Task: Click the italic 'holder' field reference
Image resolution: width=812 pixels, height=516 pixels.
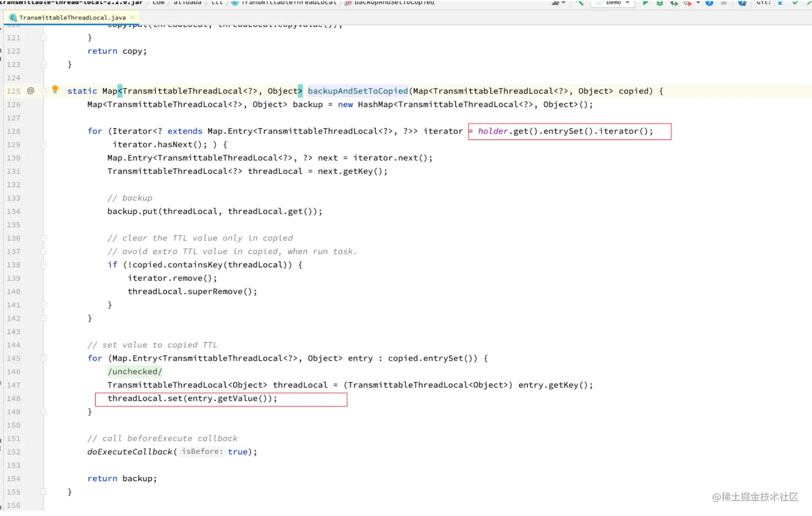Action: tap(492, 131)
